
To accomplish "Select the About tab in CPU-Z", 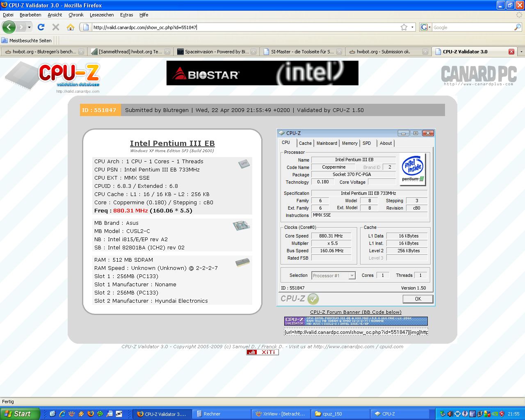I will tap(386, 143).
